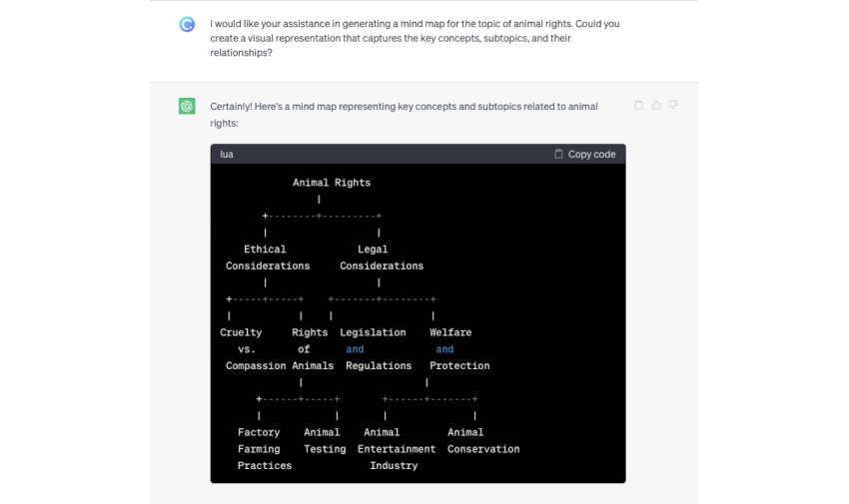This screenshot has height=504, width=849.
Task: Click the ChatGPT green logo avatar
Action: tap(187, 106)
